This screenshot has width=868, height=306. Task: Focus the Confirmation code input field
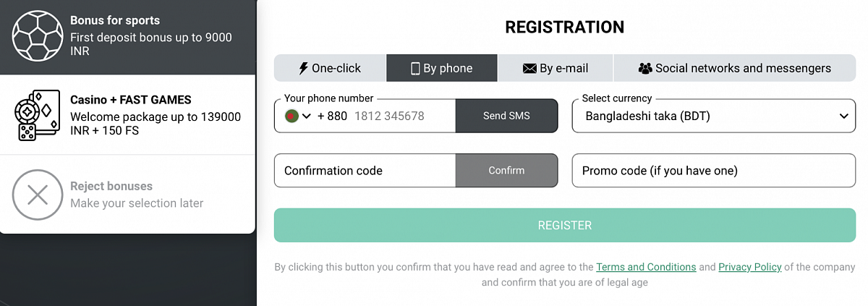(365, 171)
